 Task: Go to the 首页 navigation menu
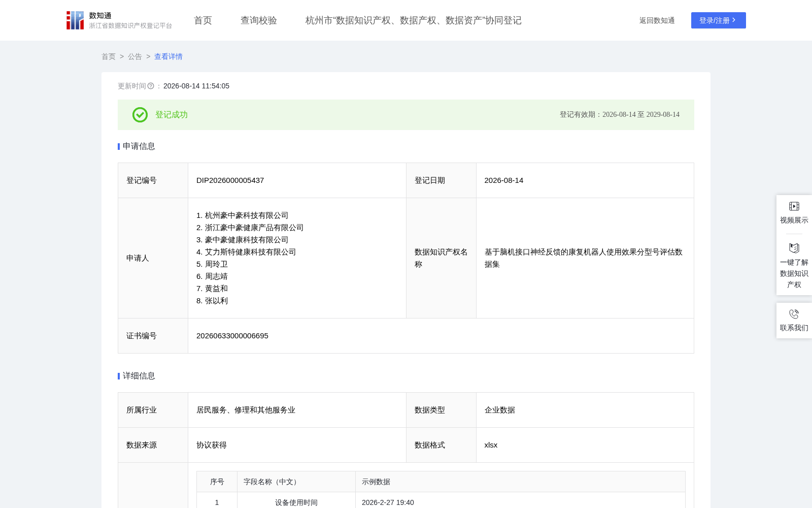click(203, 20)
